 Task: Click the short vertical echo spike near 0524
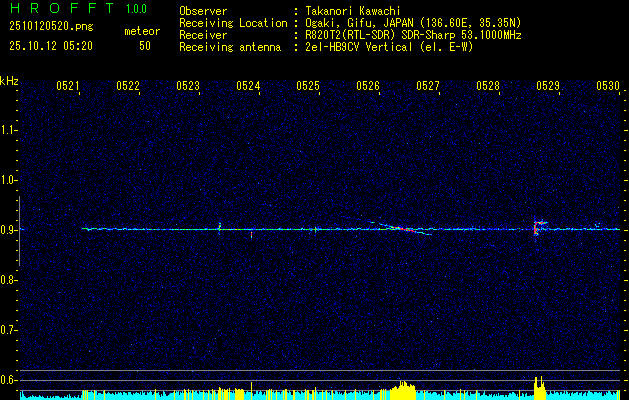(252, 234)
